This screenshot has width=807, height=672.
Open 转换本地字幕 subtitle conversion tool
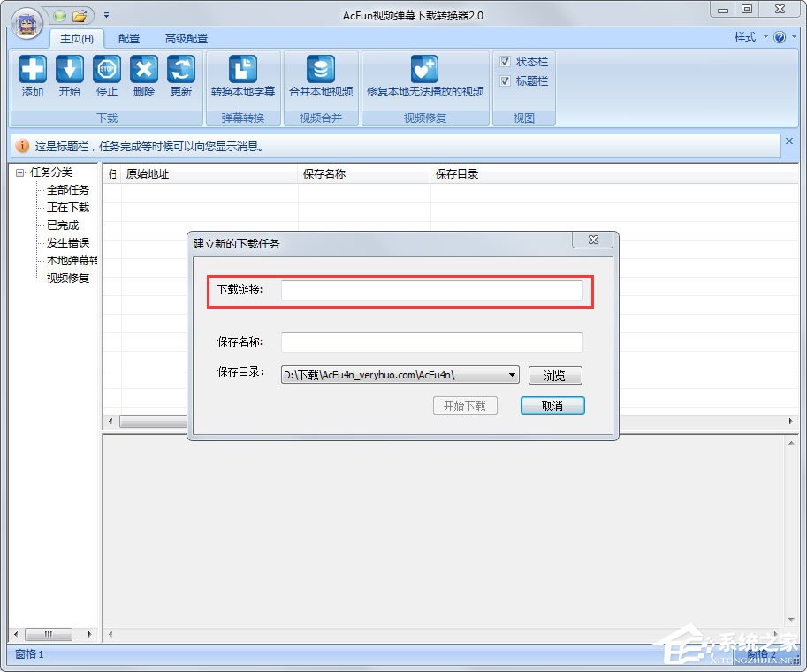[x=243, y=76]
